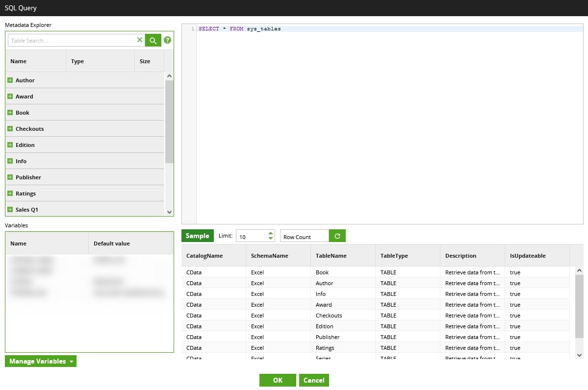
Task: Sort by the IsUpdateable column header
Action: pos(537,255)
